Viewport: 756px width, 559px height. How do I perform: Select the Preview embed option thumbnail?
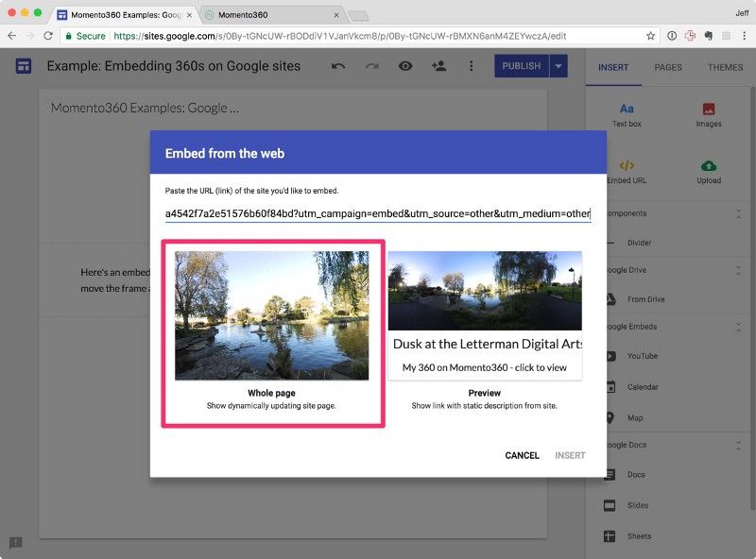485,315
